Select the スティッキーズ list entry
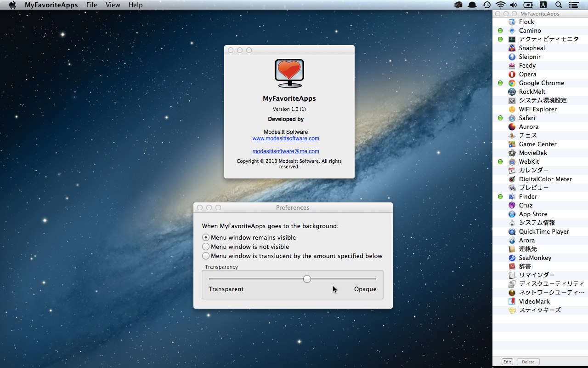This screenshot has height=368, width=588. click(x=540, y=310)
